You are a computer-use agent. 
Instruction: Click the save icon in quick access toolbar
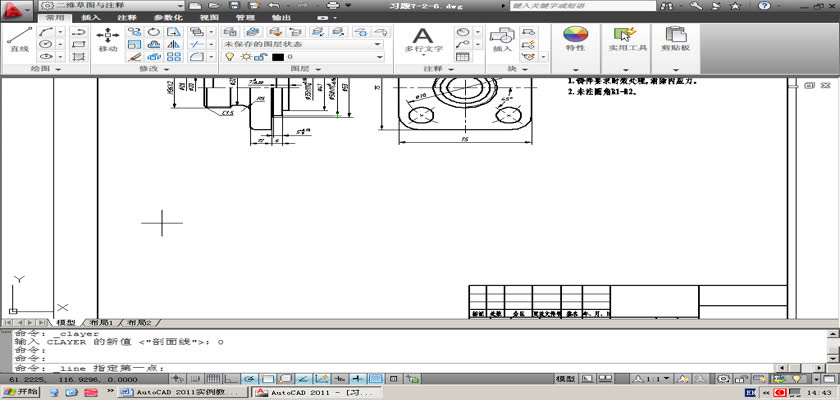228,6
